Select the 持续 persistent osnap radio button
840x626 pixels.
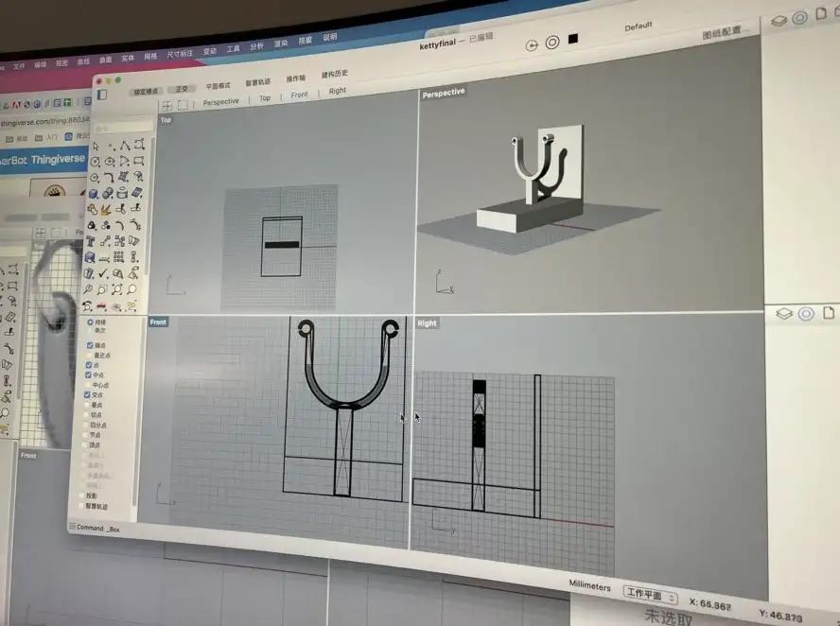point(90,322)
